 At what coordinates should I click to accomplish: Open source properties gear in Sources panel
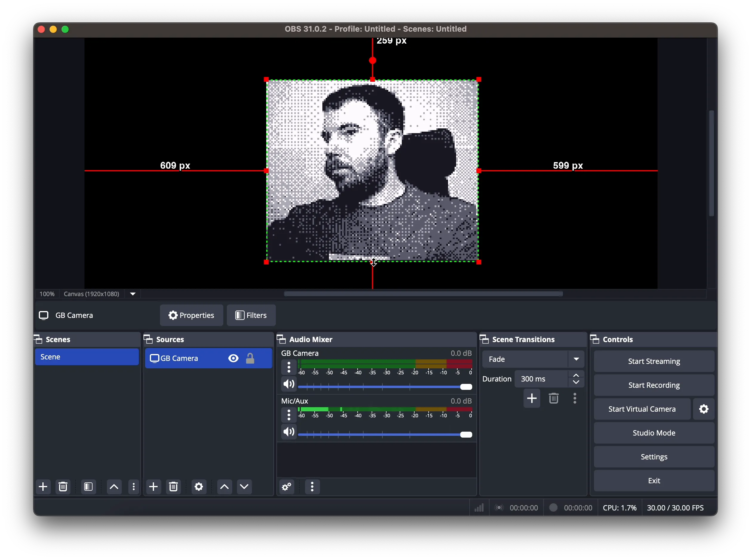tap(199, 487)
